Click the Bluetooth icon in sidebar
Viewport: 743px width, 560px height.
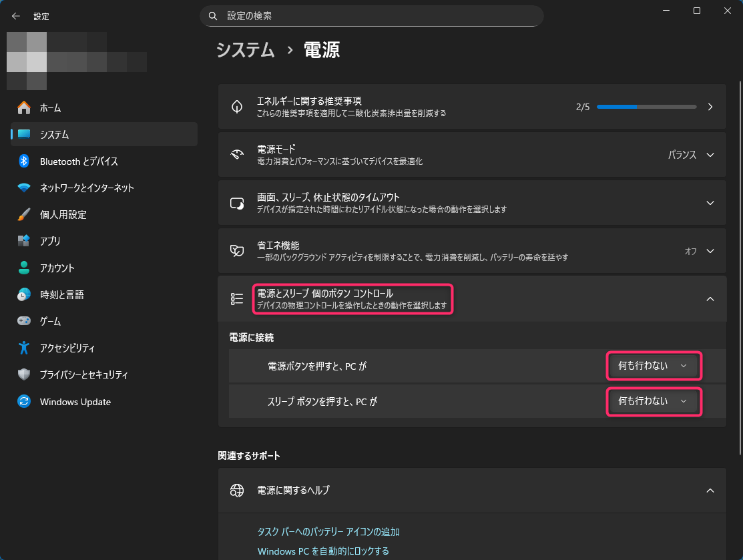coord(24,161)
